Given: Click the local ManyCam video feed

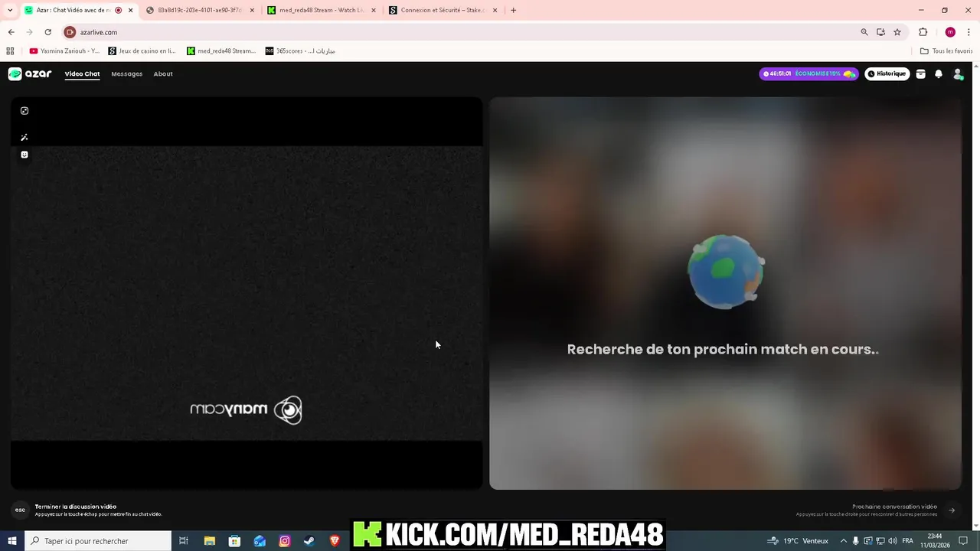Looking at the screenshot, I should coord(247,293).
